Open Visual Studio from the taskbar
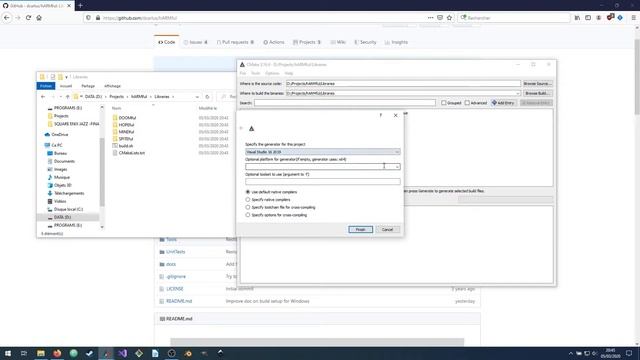This screenshot has width=640, height=360. pos(122,353)
